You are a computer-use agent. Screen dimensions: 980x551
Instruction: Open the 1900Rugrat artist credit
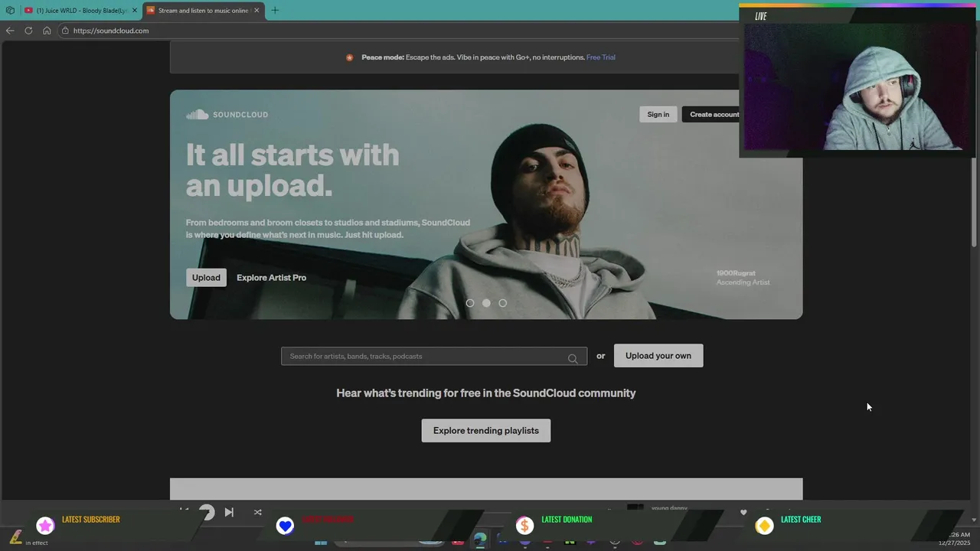[x=735, y=273]
